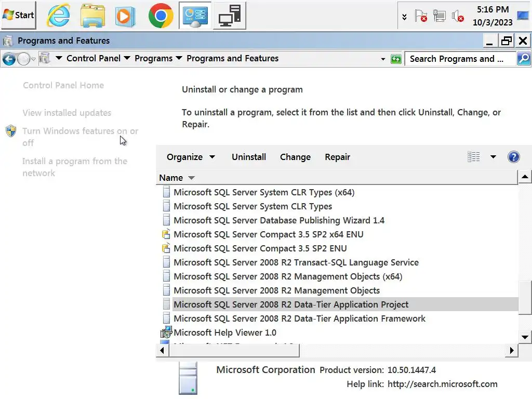Image resolution: width=532 pixels, height=399 pixels.
Task: Click the Forward navigation arrow
Action: click(x=23, y=59)
